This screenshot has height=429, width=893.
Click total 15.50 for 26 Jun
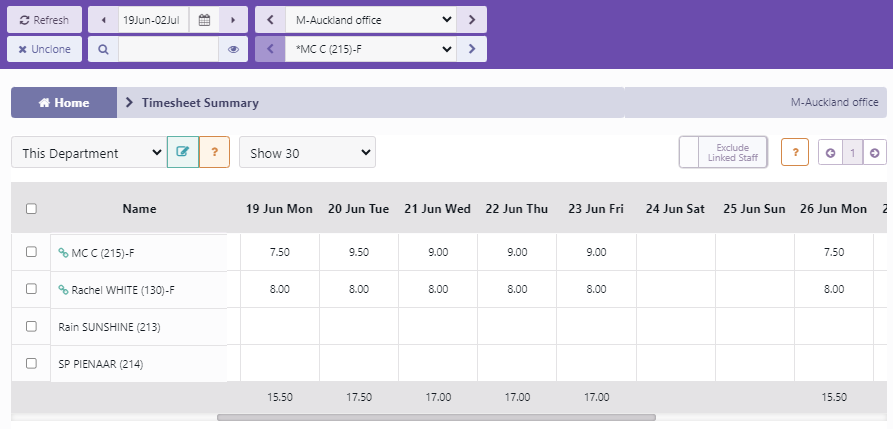pos(834,397)
